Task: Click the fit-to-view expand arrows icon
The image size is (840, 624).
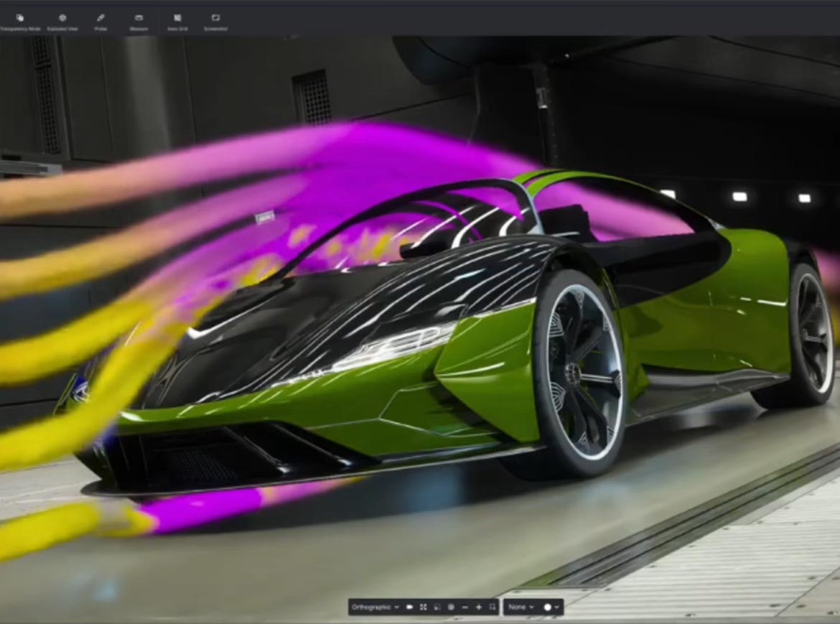Action: 423,607
